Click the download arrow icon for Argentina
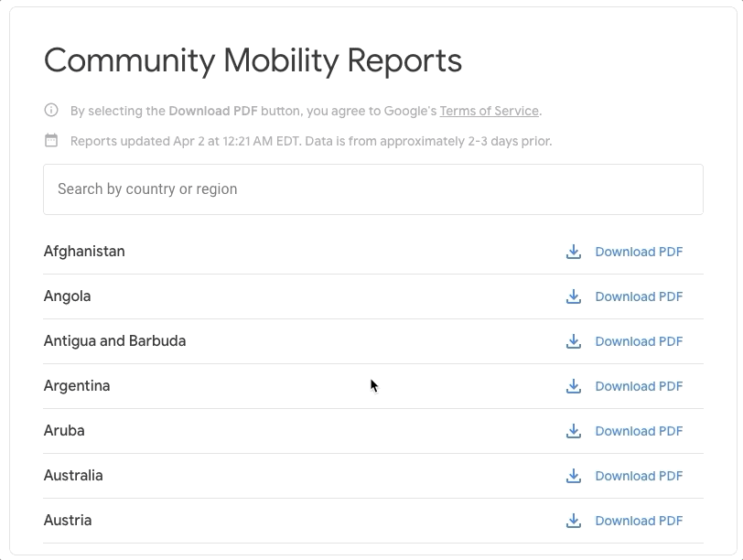The height and width of the screenshot is (560, 743). 574,386
